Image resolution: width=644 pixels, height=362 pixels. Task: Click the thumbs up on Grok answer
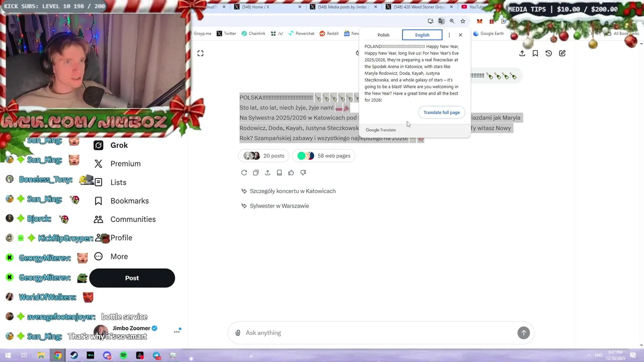(291, 172)
